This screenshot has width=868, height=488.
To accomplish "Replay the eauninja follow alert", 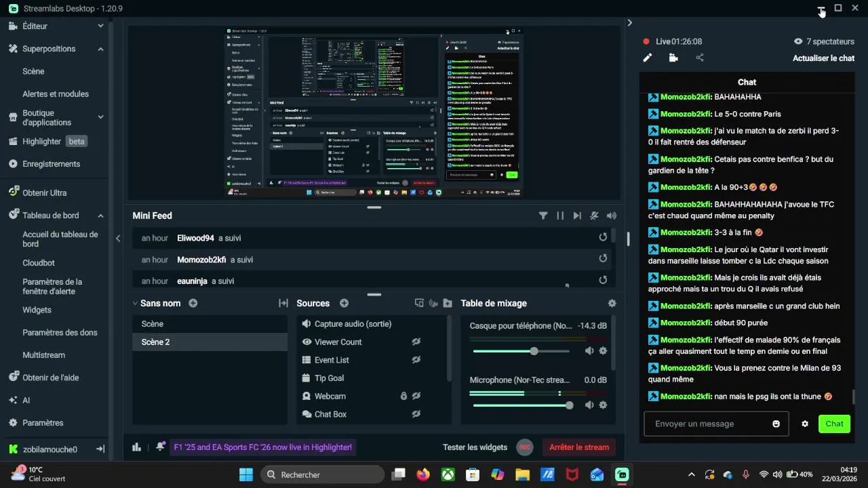I will [603, 280].
